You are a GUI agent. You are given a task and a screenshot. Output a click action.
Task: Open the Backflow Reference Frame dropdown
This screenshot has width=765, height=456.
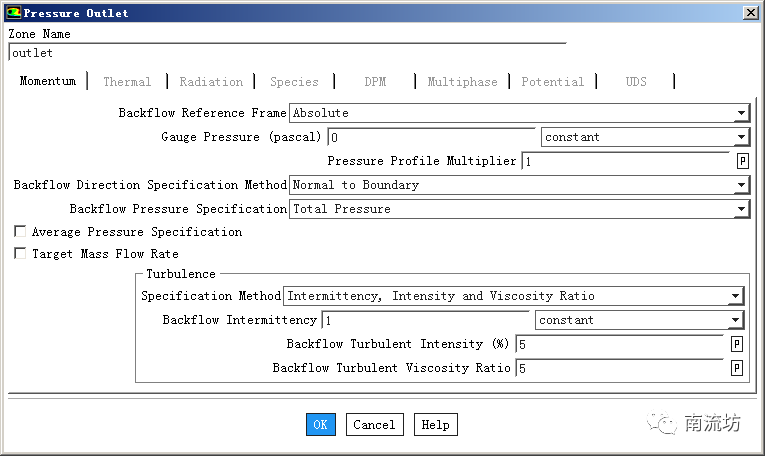pos(740,113)
